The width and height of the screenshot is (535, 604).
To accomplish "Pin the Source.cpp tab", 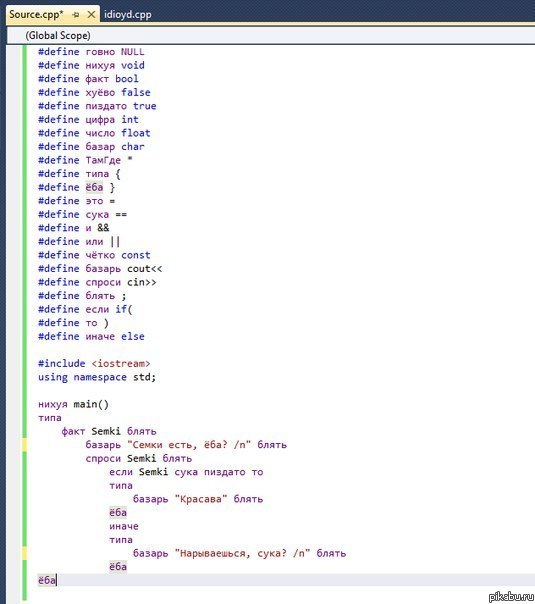I will [x=75, y=15].
